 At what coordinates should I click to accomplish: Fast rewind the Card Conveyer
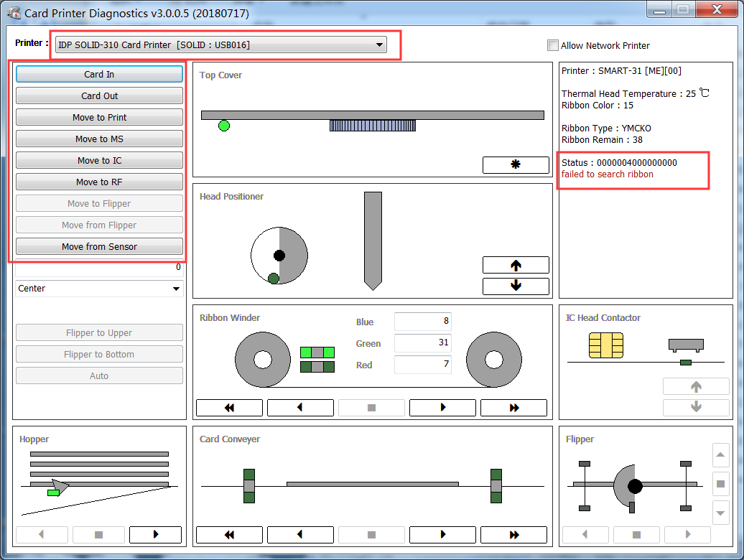tap(229, 535)
